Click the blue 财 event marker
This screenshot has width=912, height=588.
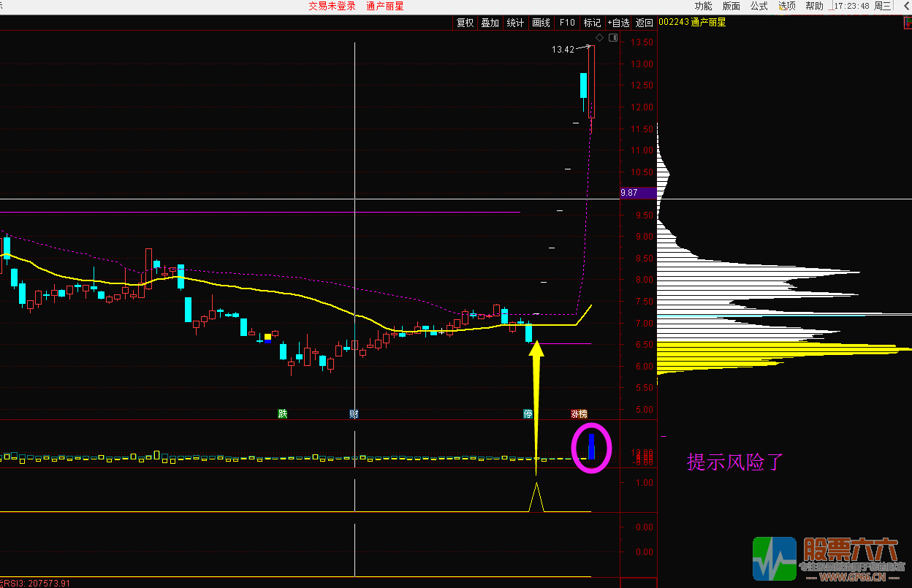[x=354, y=414]
